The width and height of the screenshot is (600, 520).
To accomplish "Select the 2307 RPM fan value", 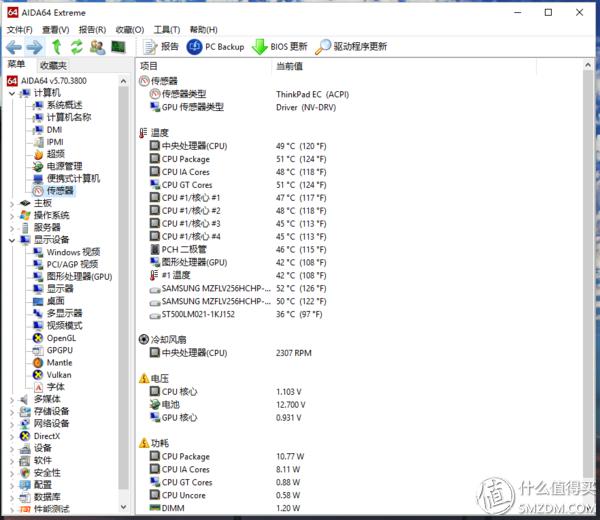I will [x=293, y=353].
